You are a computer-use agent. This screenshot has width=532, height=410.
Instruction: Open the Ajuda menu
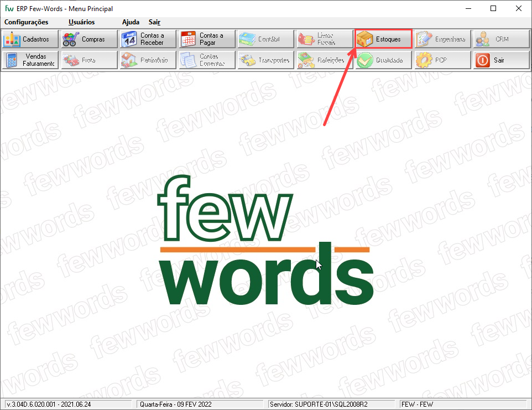(131, 22)
